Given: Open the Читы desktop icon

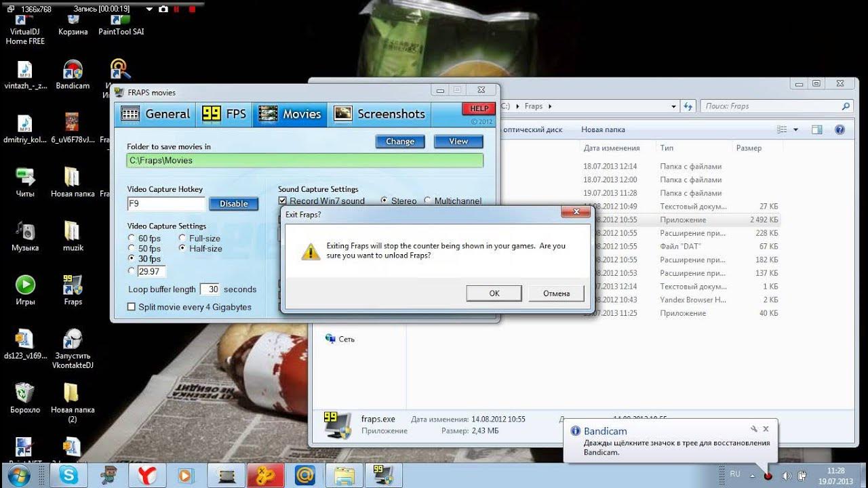Looking at the screenshot, I should 25,183.
